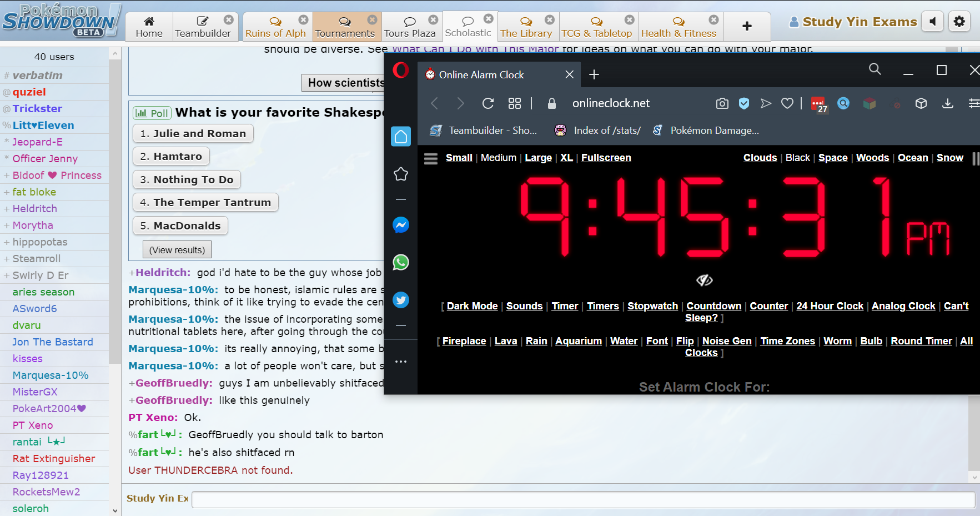Vote for Hamtaro poll option
The width and height of the screenshot is (980, 516).
(171, 156)
